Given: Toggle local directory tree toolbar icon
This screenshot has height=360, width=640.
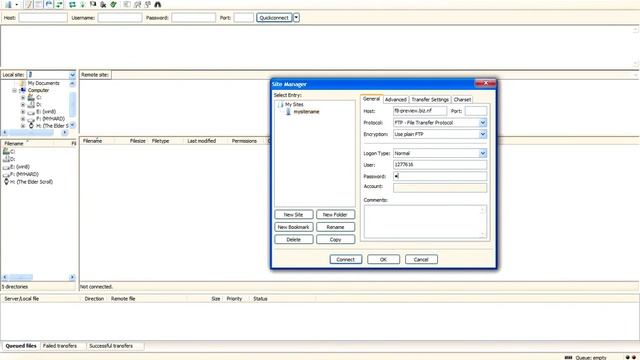Looking at the screenshot, I should click(38, 4).
